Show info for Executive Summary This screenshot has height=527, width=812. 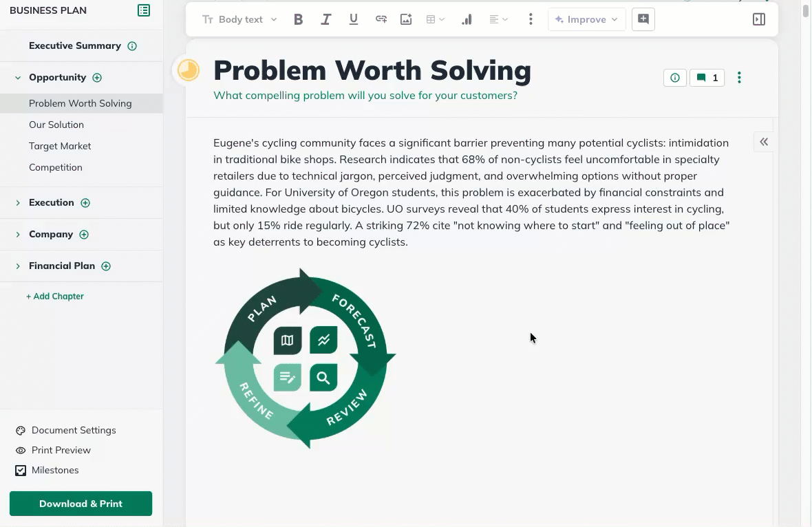click(132, 46)
